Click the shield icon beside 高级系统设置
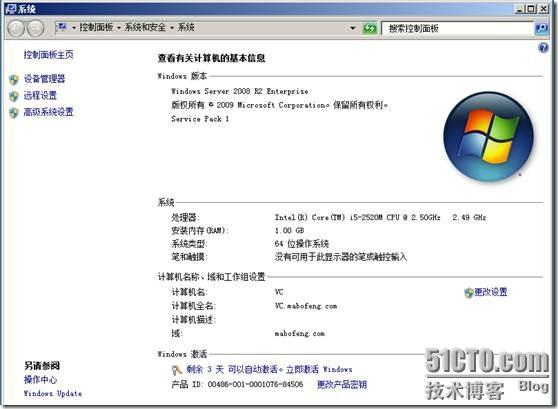The image size is (558, 409). click(14, 112)
